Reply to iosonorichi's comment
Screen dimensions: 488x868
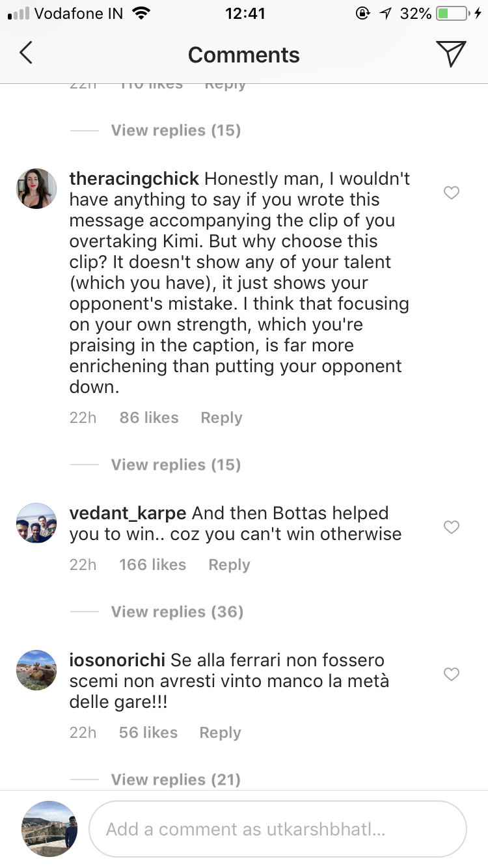pos(220,733)
